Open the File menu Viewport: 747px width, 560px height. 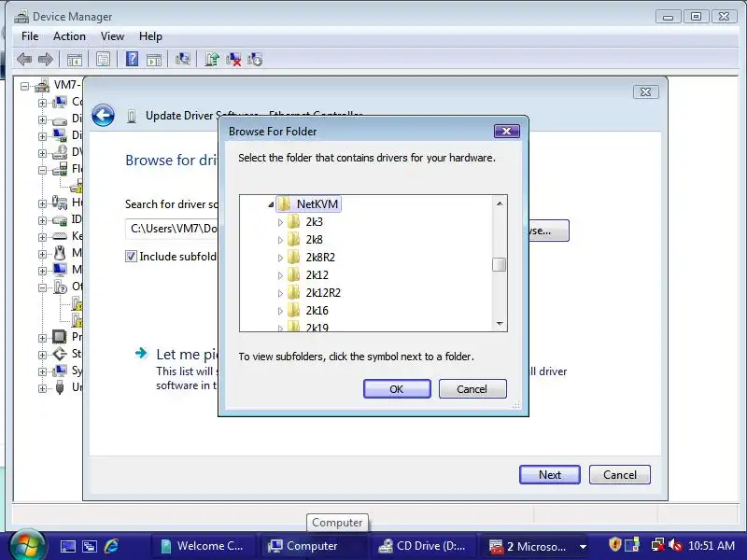pos(30,36)
